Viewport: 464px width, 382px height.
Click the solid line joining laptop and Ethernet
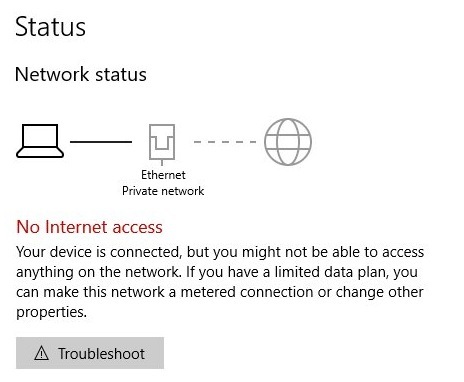click(x=101, y=142)
